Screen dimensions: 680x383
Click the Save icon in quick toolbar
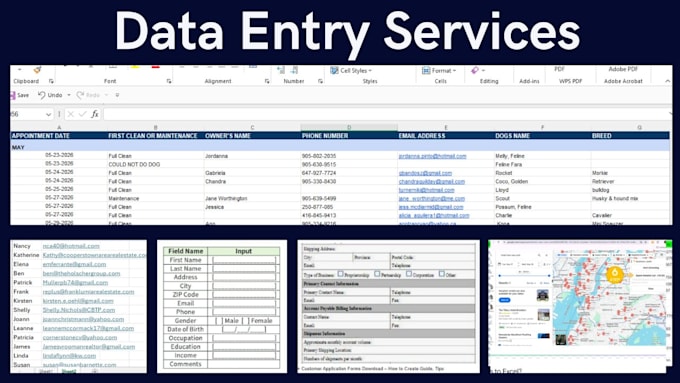click(13, 95)
